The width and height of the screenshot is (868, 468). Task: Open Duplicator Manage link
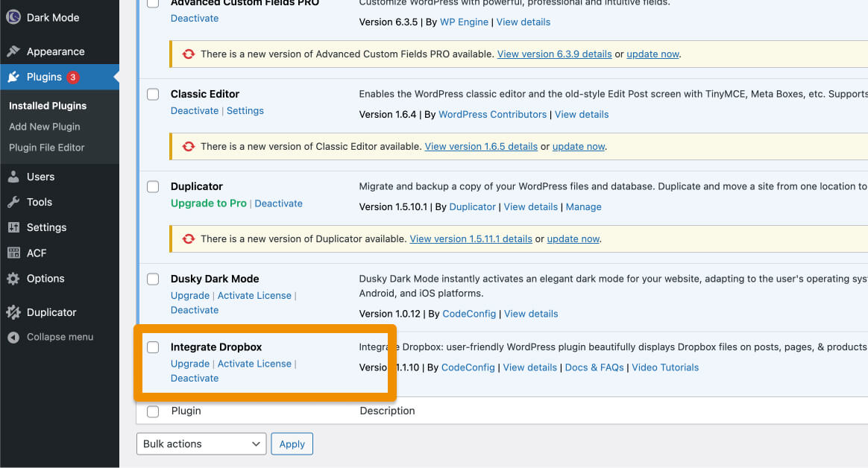point(583,207)
